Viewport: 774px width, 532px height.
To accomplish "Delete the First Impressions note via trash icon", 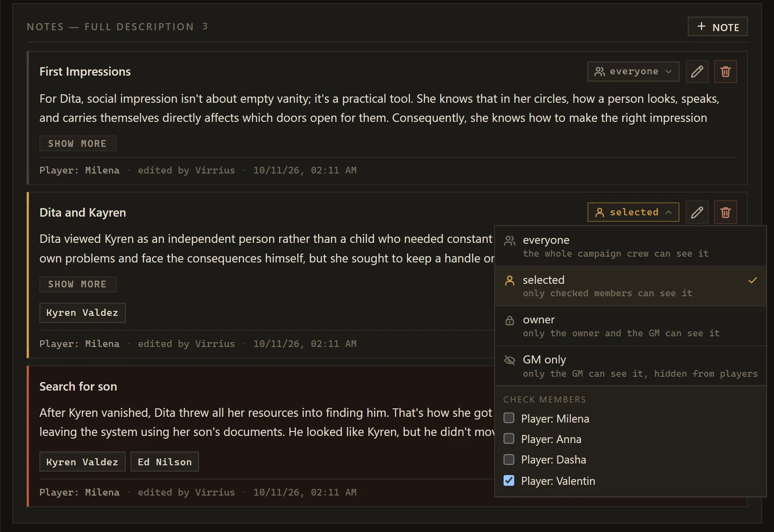I will point(725,72).
